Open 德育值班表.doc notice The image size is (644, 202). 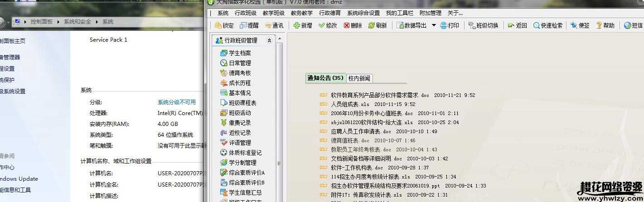pos(350,140)
